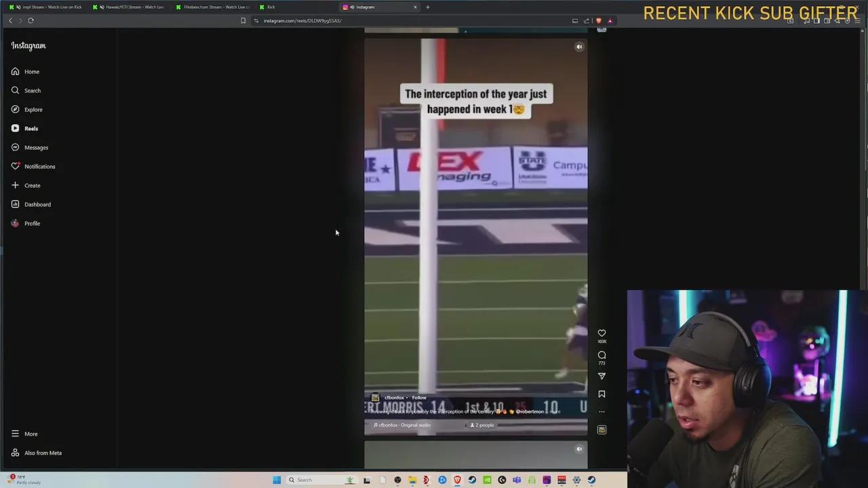The image size is (868, 488).
Task: Open cfbonfox Original audio link
Action: [404, 425]
